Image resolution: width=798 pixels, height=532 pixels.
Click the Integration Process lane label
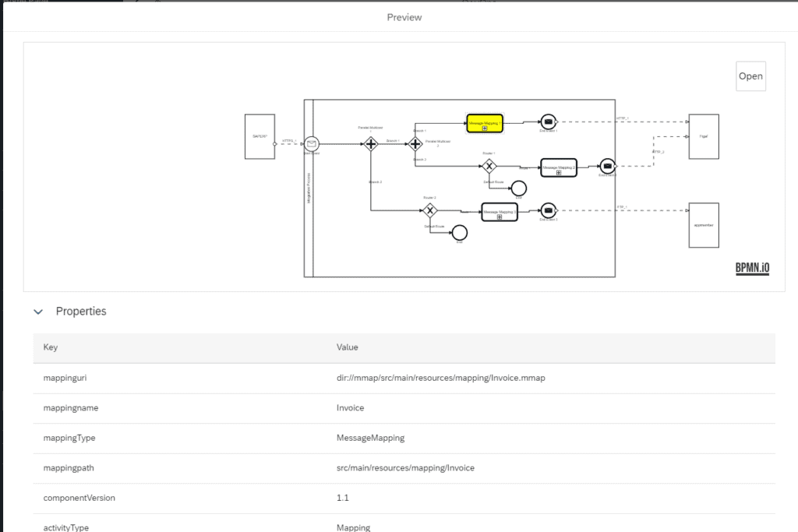(x=309, y=188)
